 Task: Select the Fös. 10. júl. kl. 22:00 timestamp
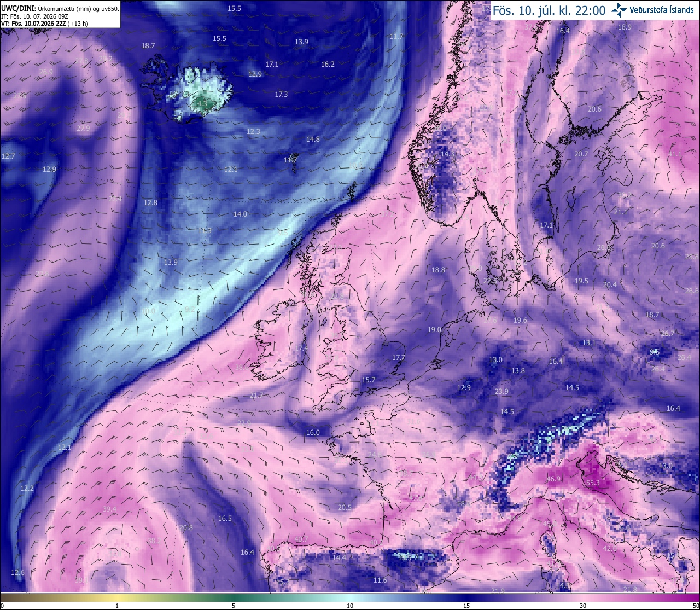click(549, 10)
